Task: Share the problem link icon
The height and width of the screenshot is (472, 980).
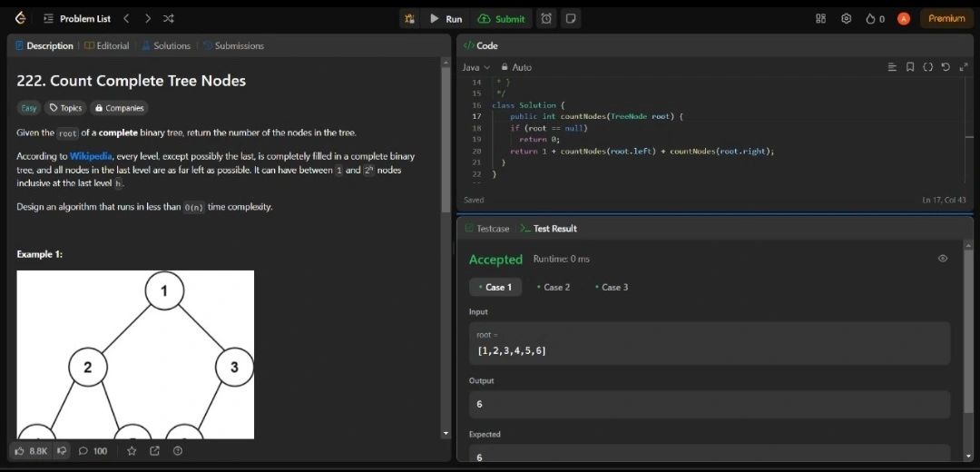Action: click(x=154, y=451)
